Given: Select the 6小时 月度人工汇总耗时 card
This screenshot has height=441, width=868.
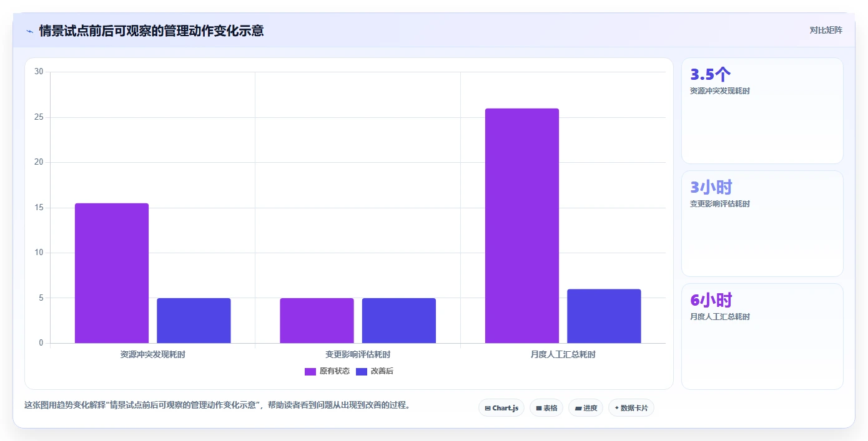Looking at the screenshot, I should pyautogui.click(x=762, y=337).
